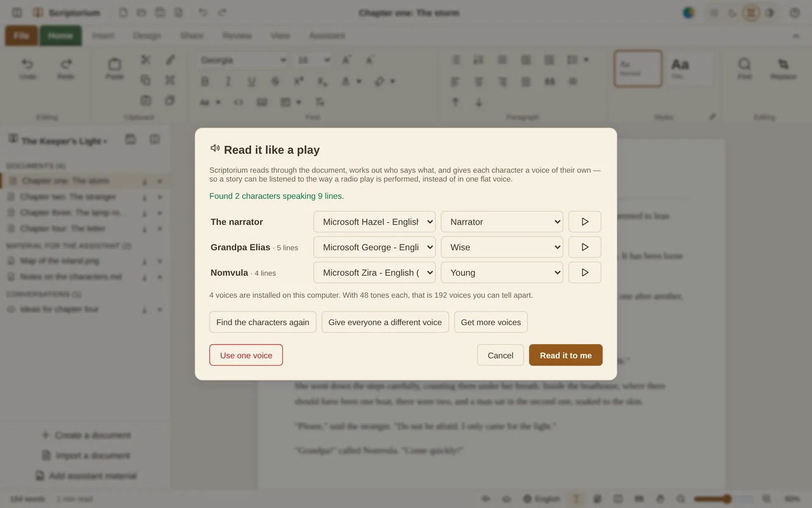Toggle underline formatting
This screenshot has width=812, height=508.
pyautogui.click(x=252, y=81)
